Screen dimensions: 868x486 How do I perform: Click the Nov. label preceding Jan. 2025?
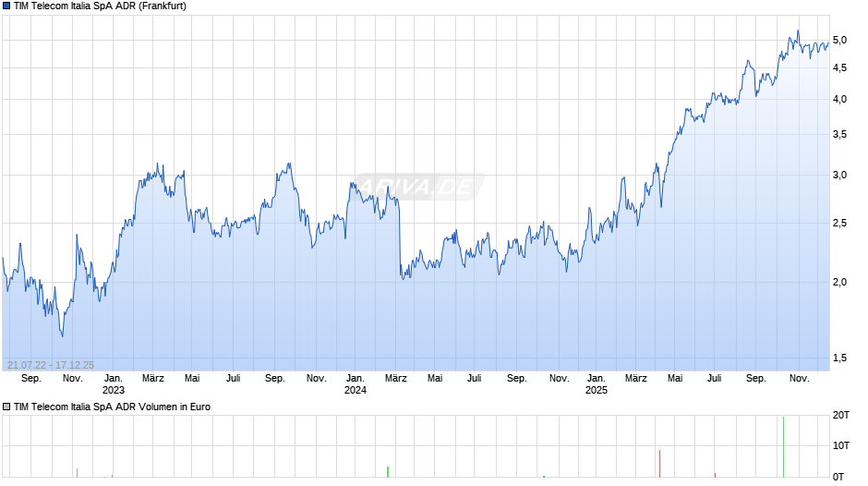(559, 378)
